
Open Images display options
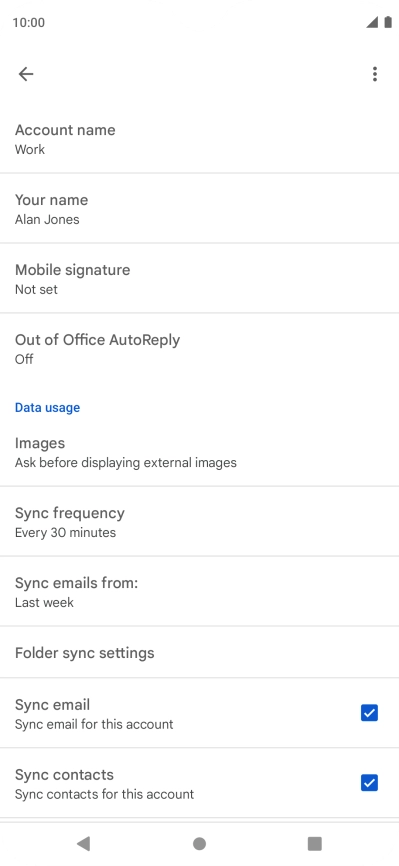[200, 452]
